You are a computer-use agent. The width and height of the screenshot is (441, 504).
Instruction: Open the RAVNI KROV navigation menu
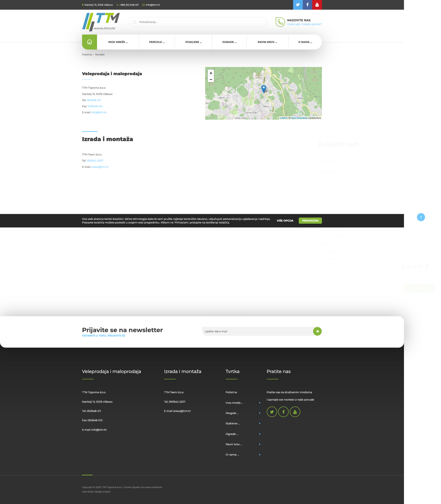pos(267,42)
